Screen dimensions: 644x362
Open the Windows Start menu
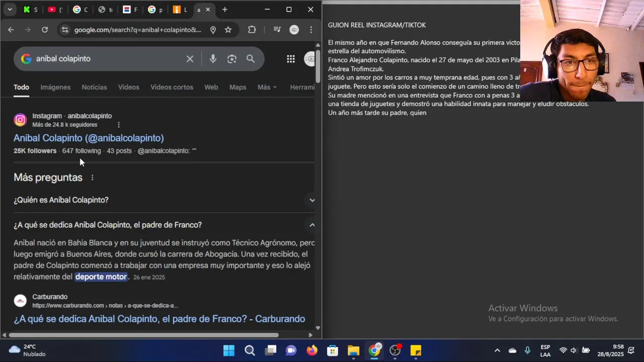tap(229, 350)
